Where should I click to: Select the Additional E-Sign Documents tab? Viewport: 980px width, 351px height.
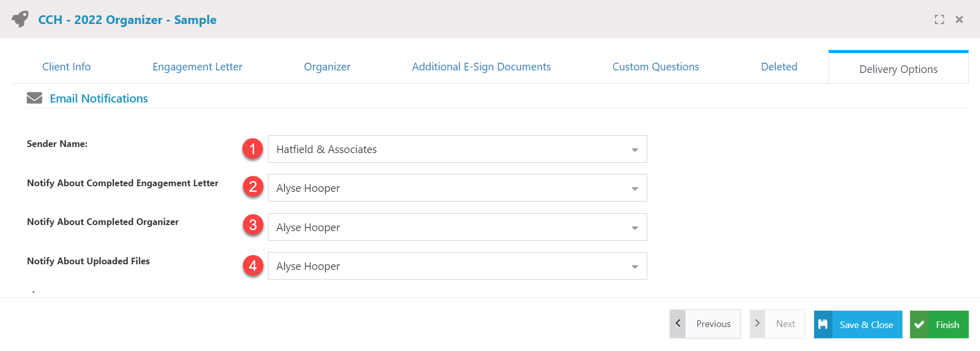[481, 67]
